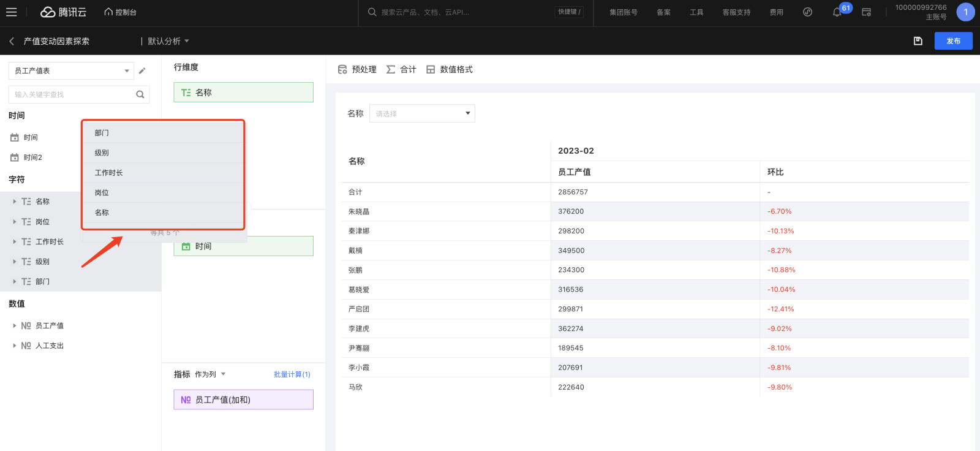Expand the 级别 field arrow
This screenshot has width=980, height=451.
coord(15,261)
